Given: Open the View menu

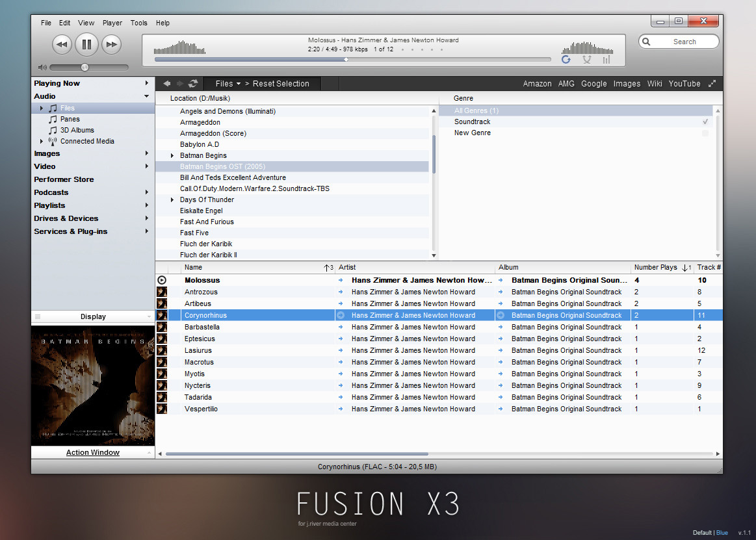Looking at the screenshot, I should pos(86,23).
